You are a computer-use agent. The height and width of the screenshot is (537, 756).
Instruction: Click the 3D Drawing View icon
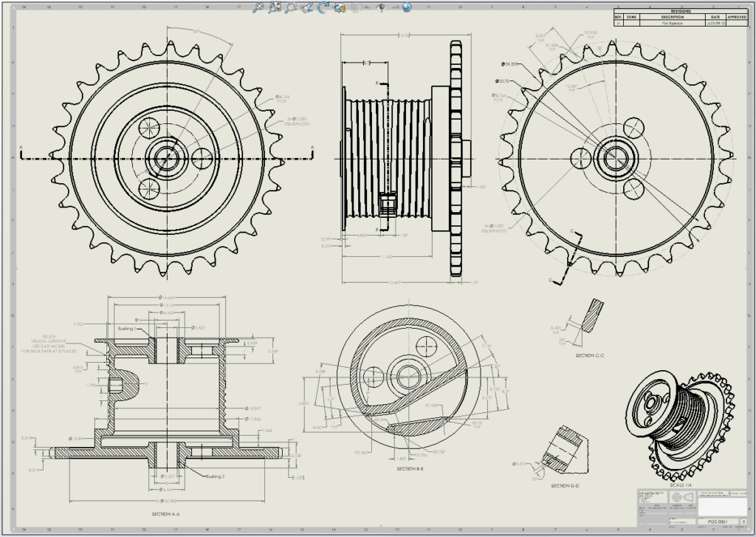[x=340, y=7]
